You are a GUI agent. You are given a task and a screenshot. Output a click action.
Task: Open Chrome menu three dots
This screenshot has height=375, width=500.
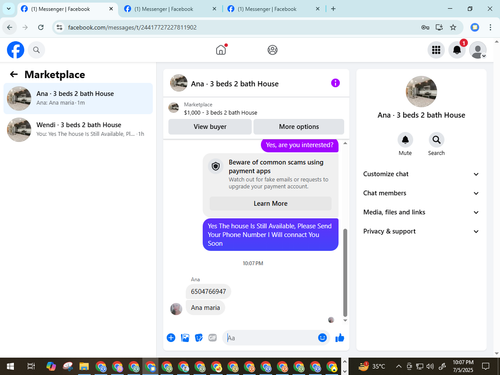[x=490, y=27]
